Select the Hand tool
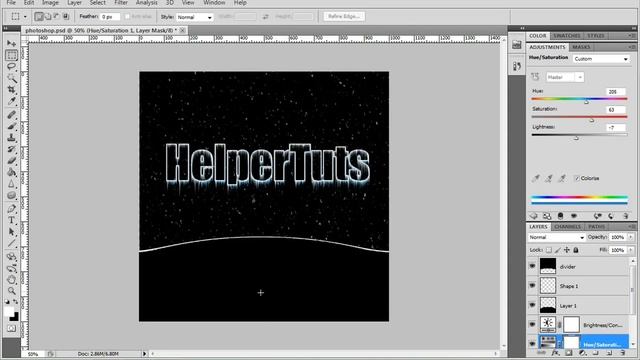 click(x=11, y=280)
